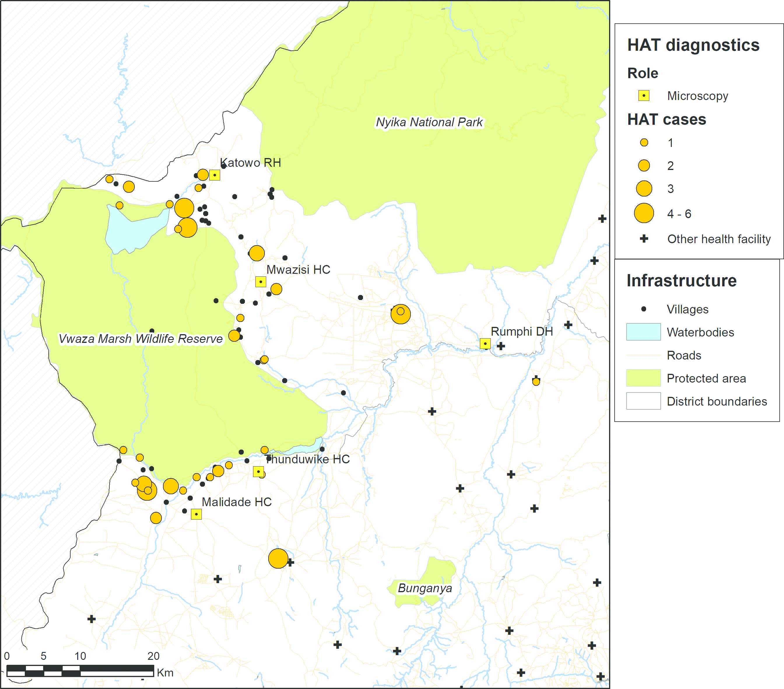Click the Other health facility legend text
Screen dimensions: 784x689
click(719, 239)
